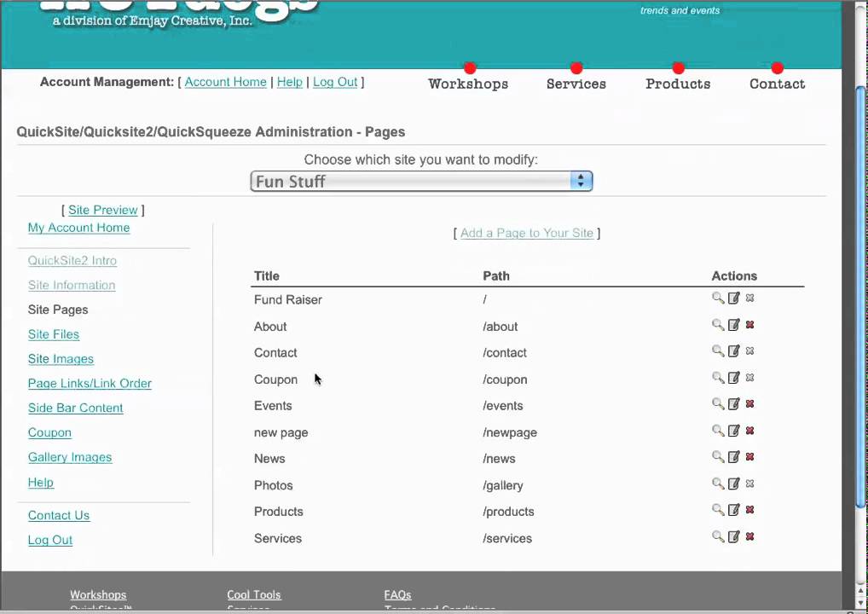Delete the Services page
Viewport: 868px width, 614px height.
(750, 536)
